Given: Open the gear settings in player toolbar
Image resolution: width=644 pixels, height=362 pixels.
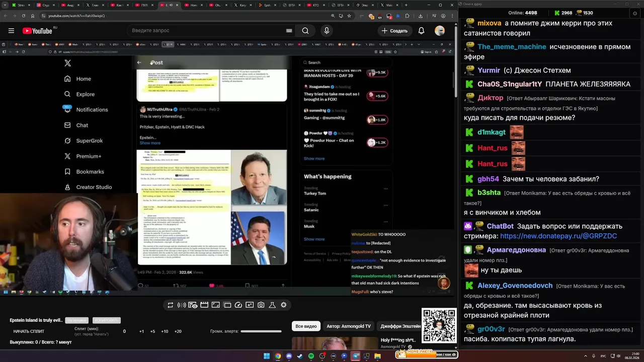Looking at the screenshot, I should click(x=283, y=305).
